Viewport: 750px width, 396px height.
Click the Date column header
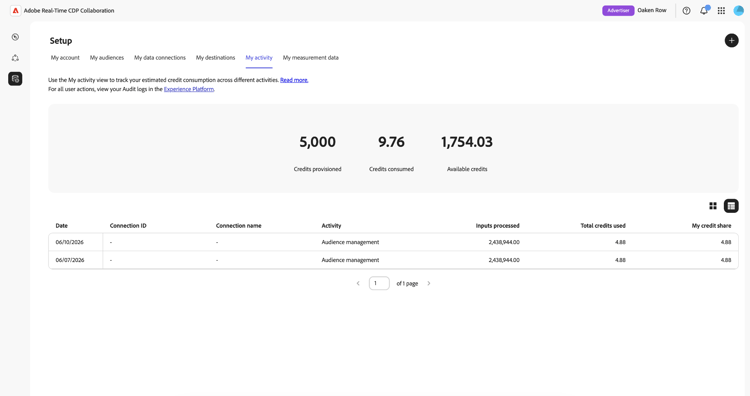(62, 225)
